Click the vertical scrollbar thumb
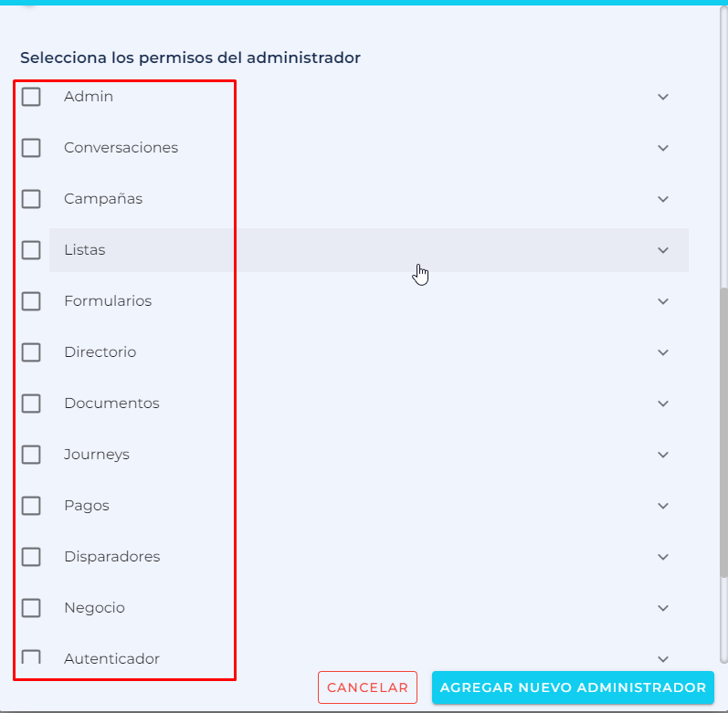The height and width of the screenshot is (713, 728). click(x=723, y=433)
